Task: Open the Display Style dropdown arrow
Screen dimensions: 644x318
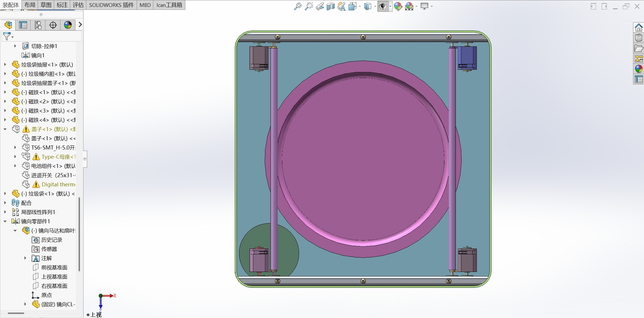Action: pyautogui.click(x=375, y=6)
